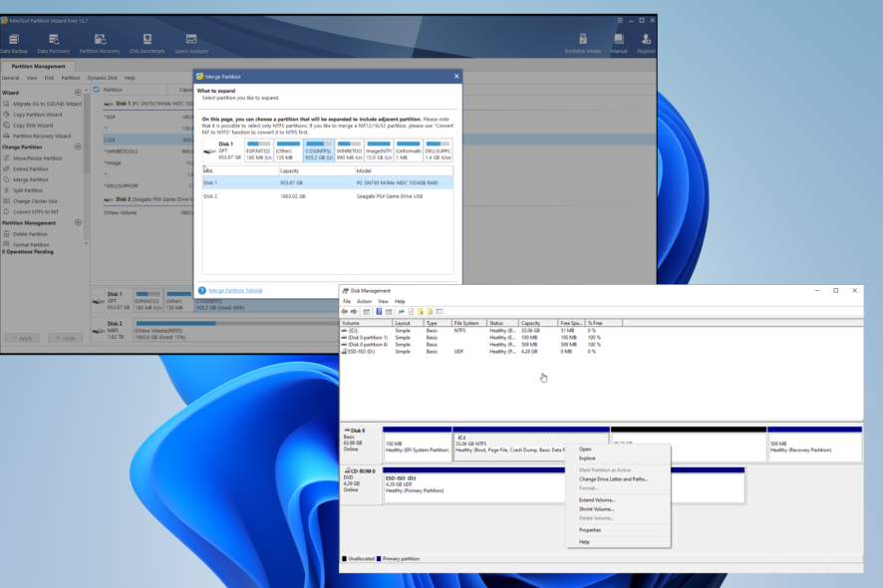This screenshot has height=588, width=883.
Task: Select C:OS(NTFS) partition in merge dialog
Action: tap(319, 150)
